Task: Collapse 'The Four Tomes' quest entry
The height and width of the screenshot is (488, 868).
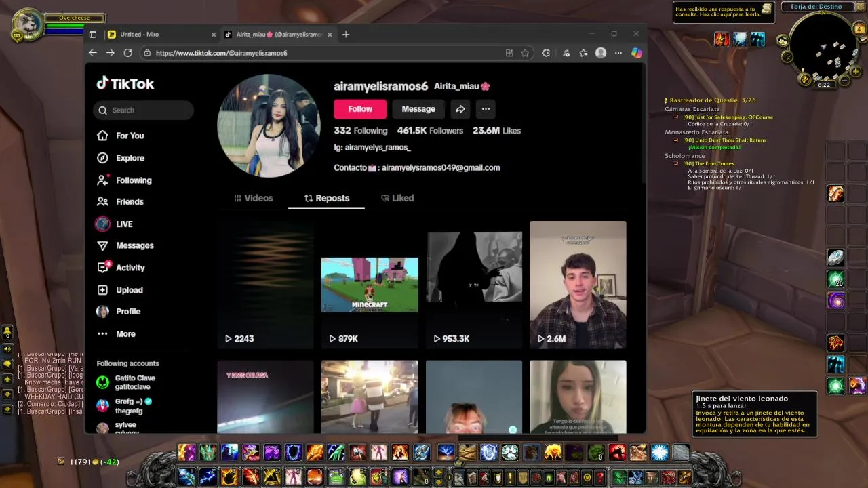Action: tap(675, 163)
